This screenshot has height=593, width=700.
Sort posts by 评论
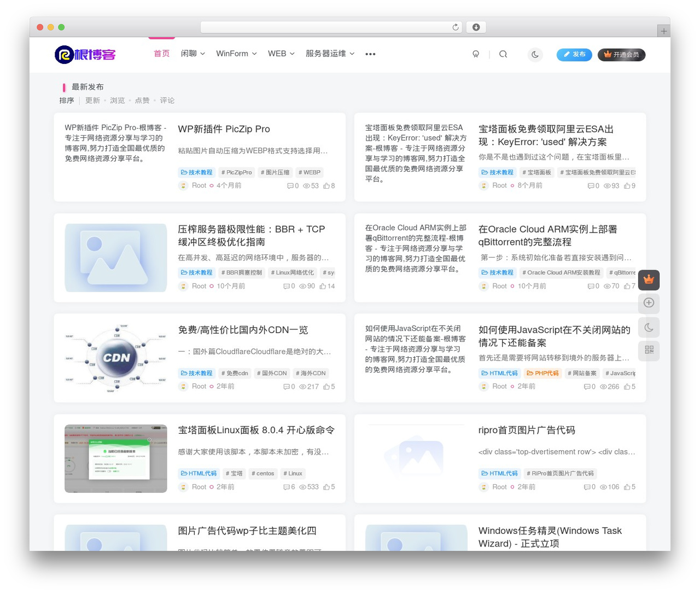pos(167,101)
